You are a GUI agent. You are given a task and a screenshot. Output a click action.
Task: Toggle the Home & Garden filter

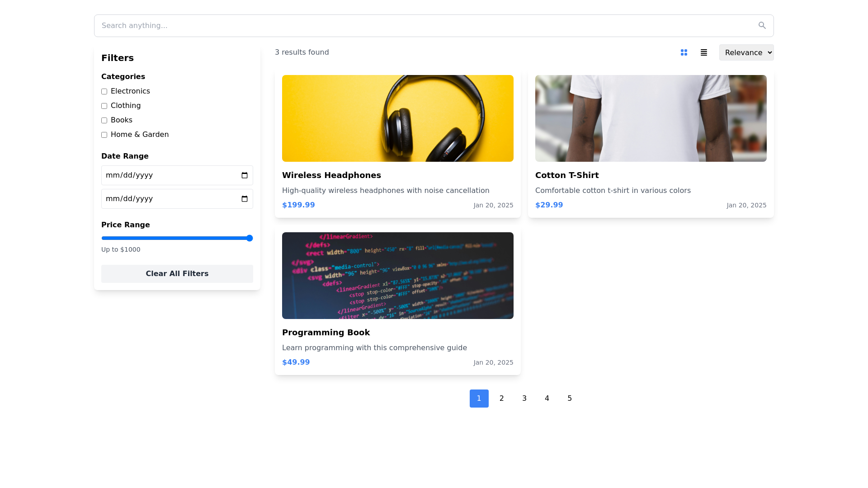pyautogui.click(x=104, y=135)
